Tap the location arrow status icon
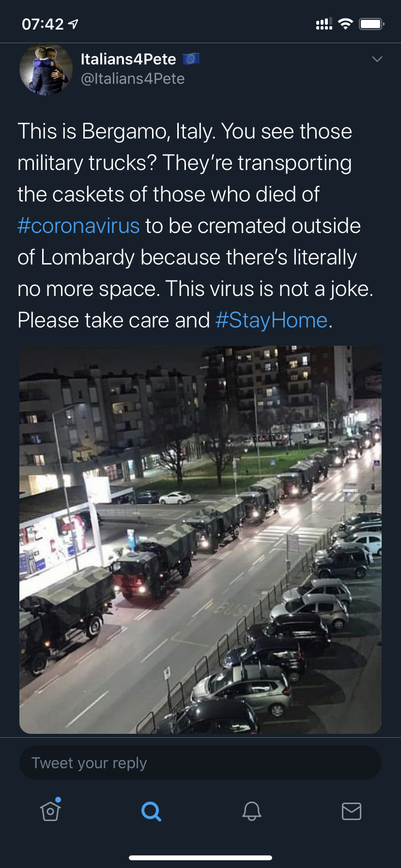 click(74, 24)
